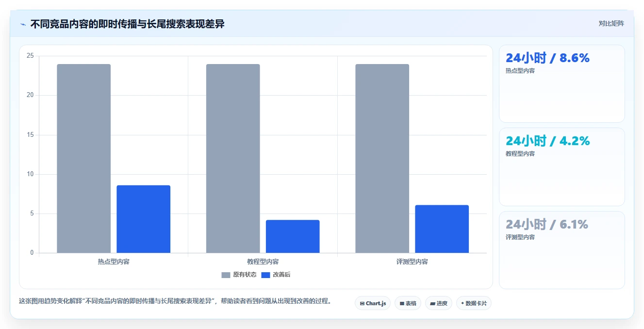
Task: Click the panel title 不同竞品内容的即时传播与长尾搜索表现差异
Action: [128, 24]
